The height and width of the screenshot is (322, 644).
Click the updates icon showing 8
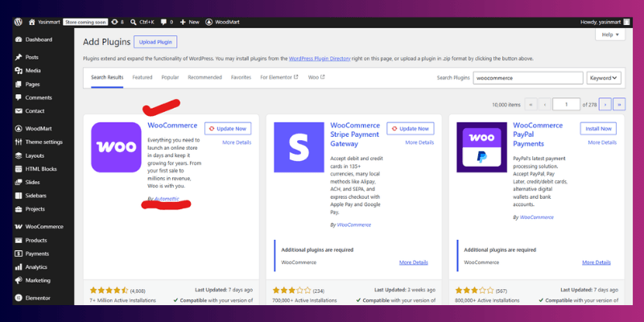(114, 23)
